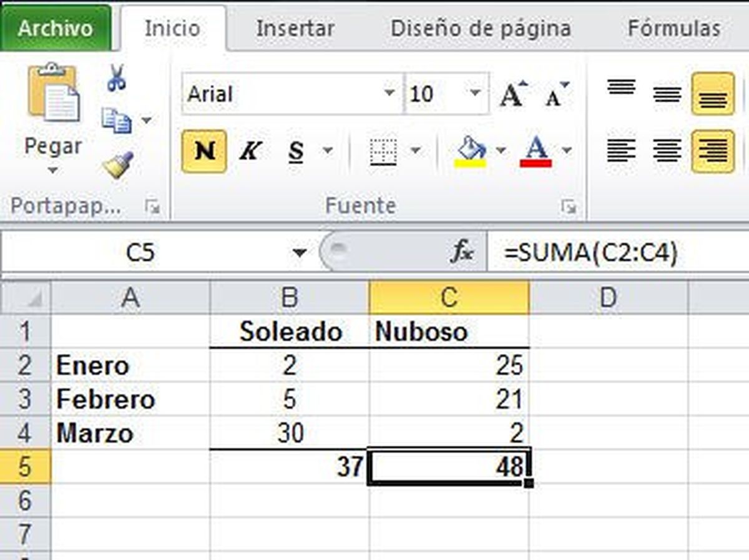Open the Archivo menu
Viewport: 749px width, 560px height.
(55, 27)
